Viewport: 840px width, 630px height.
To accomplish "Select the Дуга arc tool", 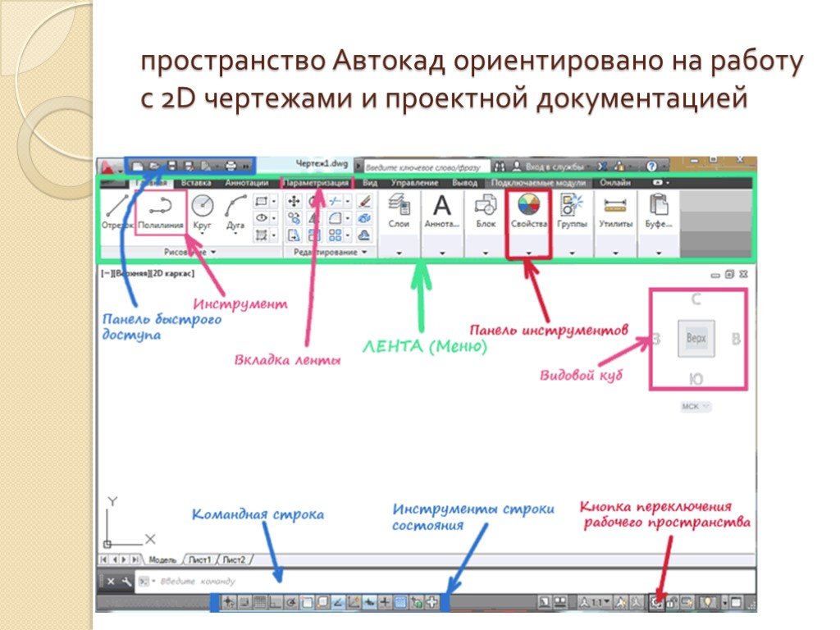I will [235, 212].
